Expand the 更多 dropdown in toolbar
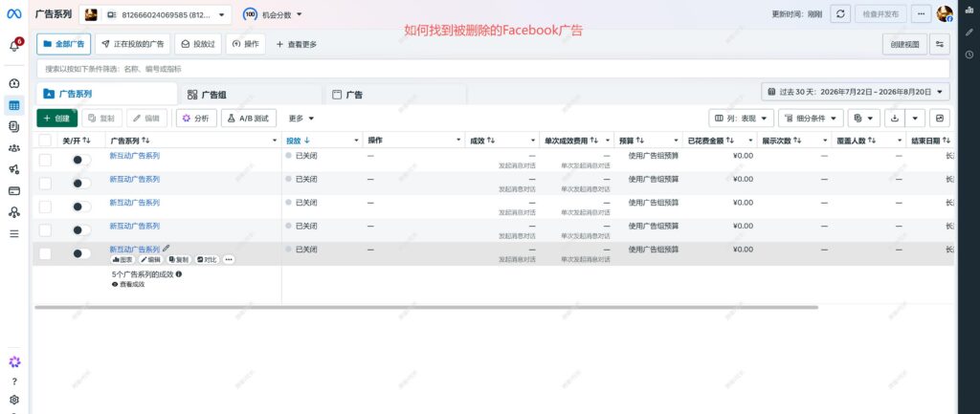 point(301,118)
